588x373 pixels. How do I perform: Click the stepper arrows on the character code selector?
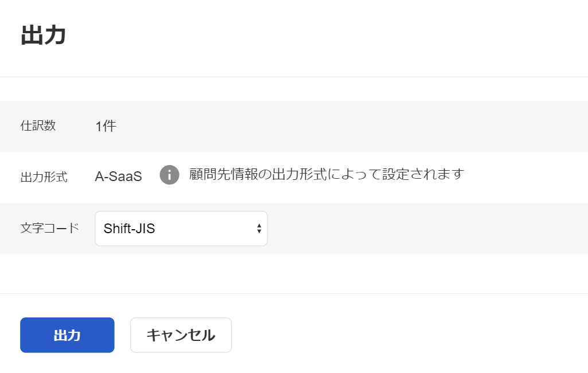pyautogui.click(x=259, y=228)
